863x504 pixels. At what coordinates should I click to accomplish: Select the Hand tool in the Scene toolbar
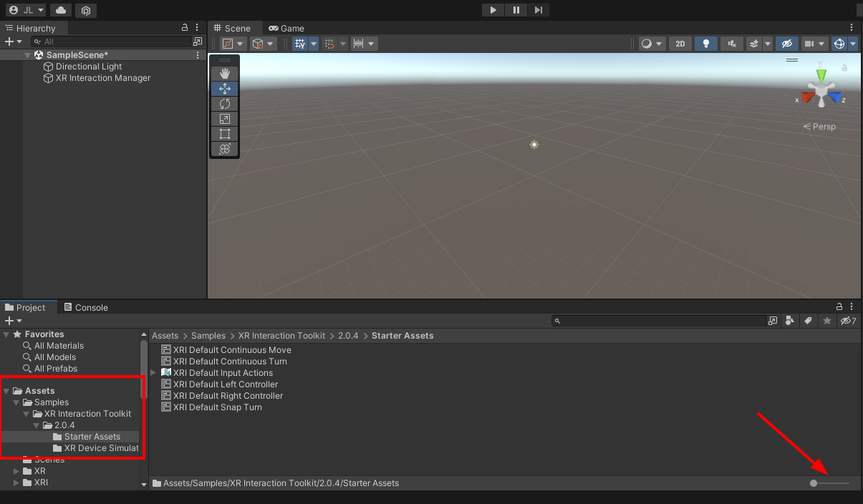pyautogui.click(x=224, y=72)
